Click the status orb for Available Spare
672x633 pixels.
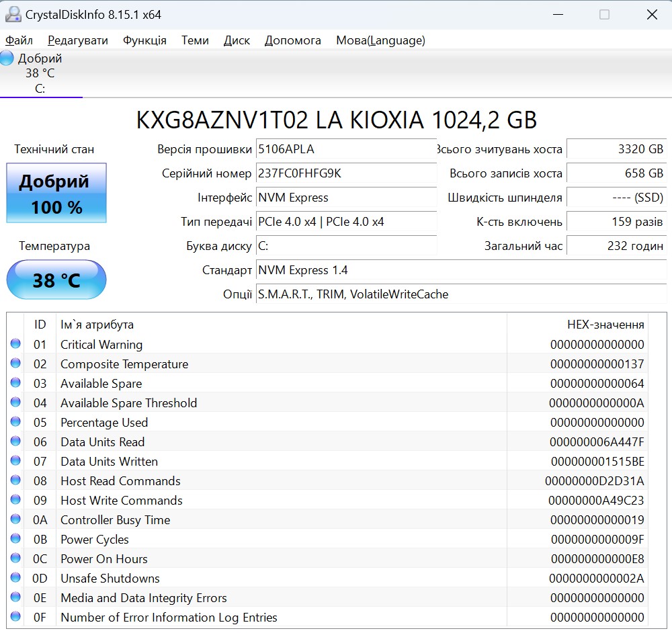[15, 383]
